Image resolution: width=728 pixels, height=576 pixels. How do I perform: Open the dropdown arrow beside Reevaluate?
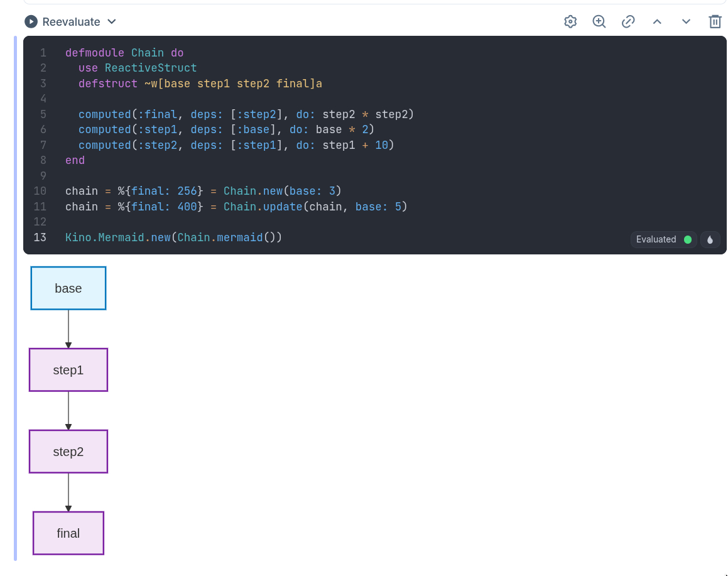click(112, 22)
